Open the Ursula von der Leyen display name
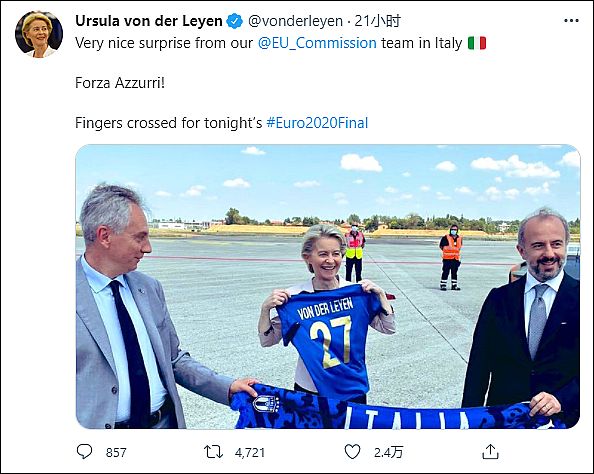The height and width of the screenshot is (474, 594). [148, 21]
